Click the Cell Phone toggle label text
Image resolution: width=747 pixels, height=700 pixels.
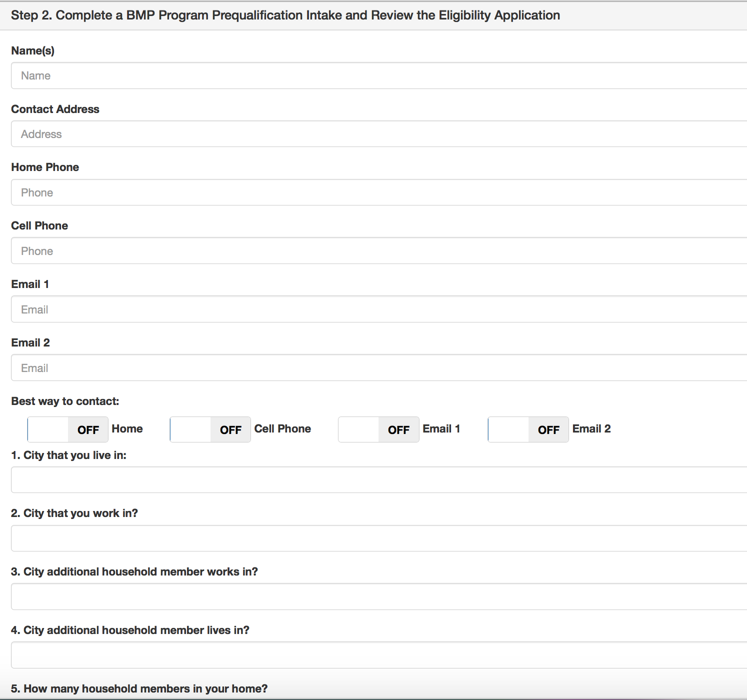click(x=282, y=429)
